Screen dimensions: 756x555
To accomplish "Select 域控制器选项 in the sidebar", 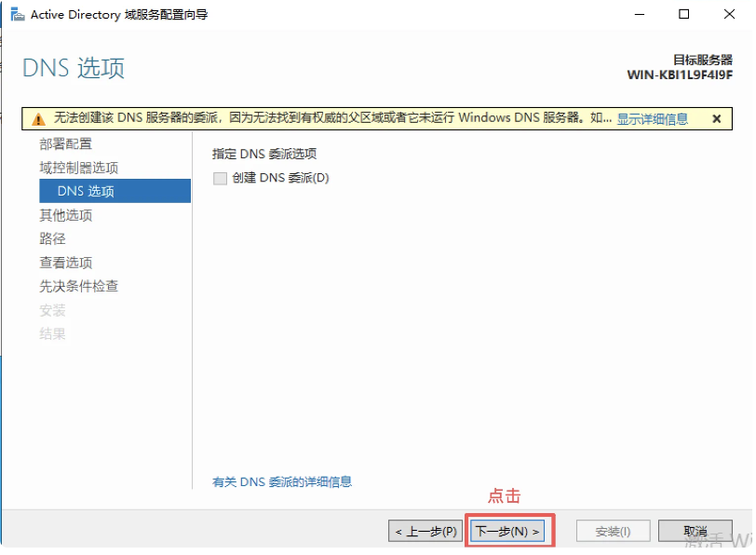I will 78,168.
